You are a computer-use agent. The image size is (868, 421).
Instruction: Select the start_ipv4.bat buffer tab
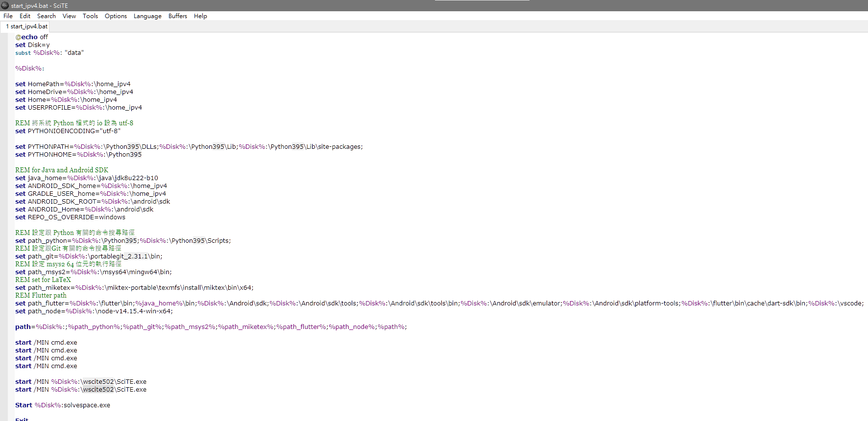(x=26, y=26)
